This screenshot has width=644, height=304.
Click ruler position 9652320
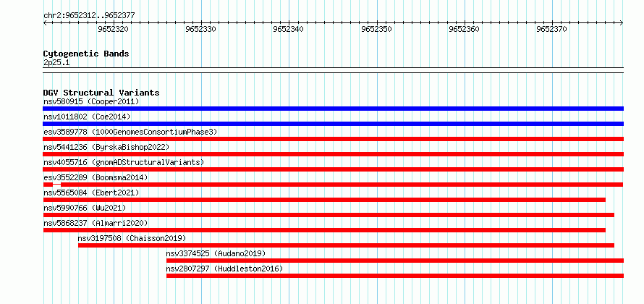114,29
